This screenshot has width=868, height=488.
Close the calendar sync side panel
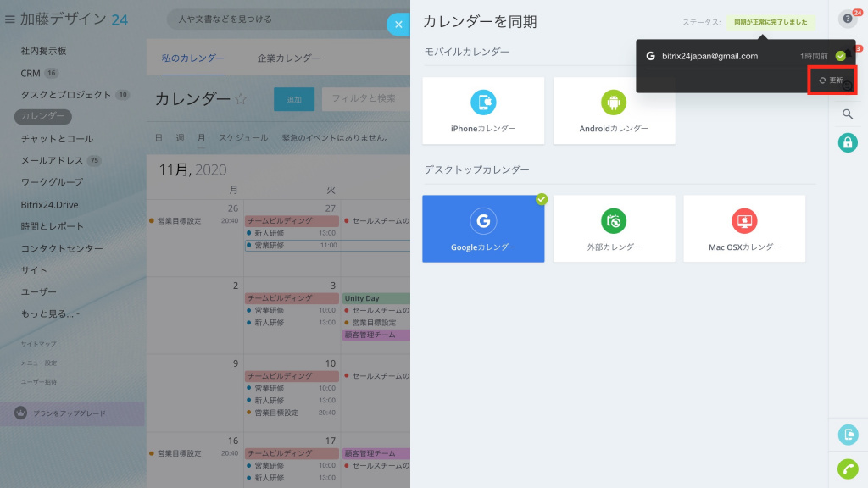[398, 25]
